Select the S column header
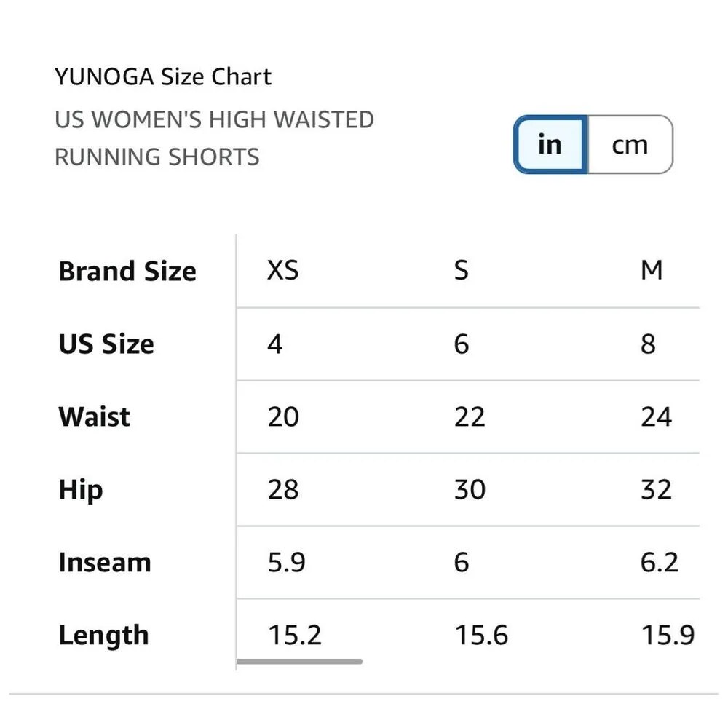This screenshot has height=728, width=728. pos(461,270)
